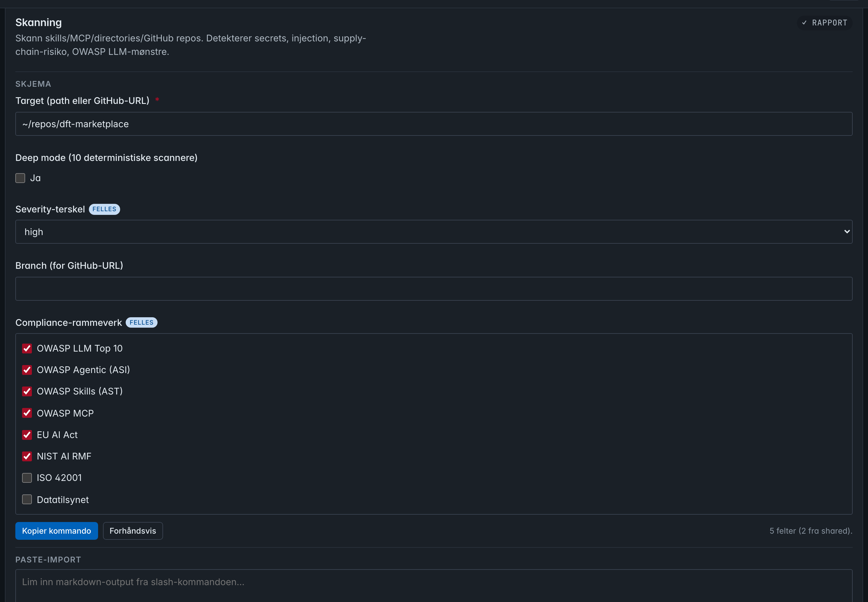The image size is (868, 602).
Task: Click the FELLES badge beside Compliance-rammeverk
Action: pyautogui.click(x=141, y=322)
